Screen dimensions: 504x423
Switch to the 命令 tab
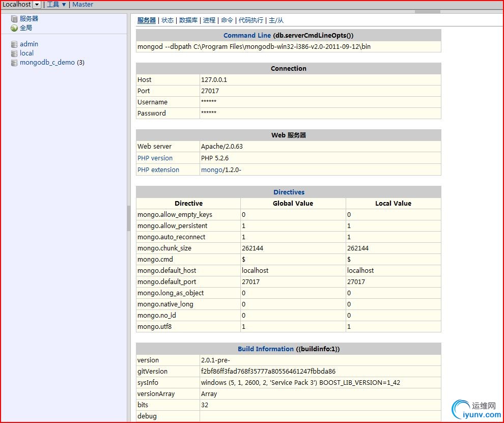[x=227, y=20]
